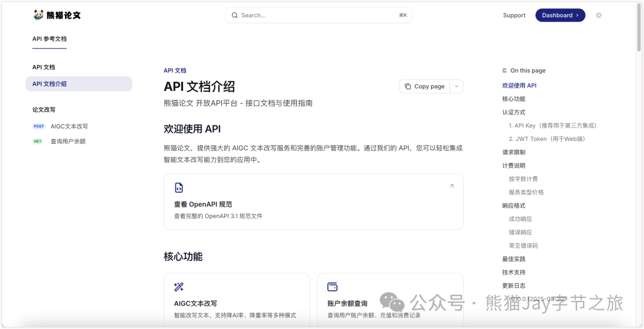
Task: Click the magic wand AIGC card icon
Action: [179, 287]
